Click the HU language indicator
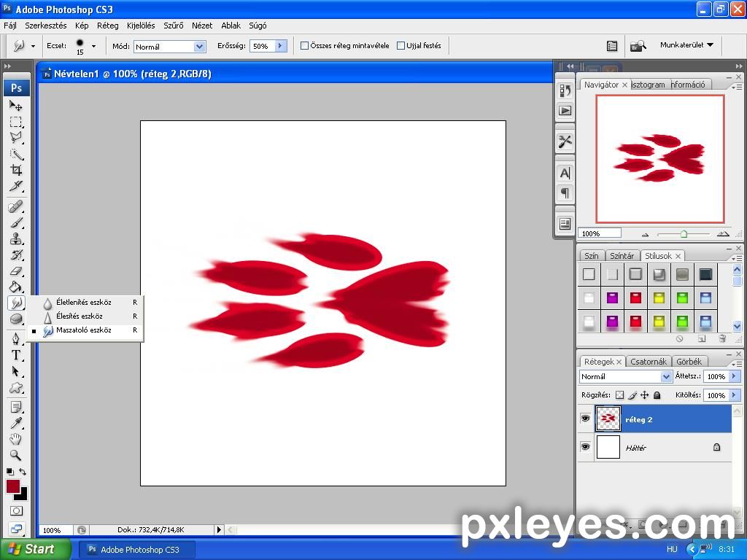The height and width of the screenshot is (560, 747). click(672, 550)
